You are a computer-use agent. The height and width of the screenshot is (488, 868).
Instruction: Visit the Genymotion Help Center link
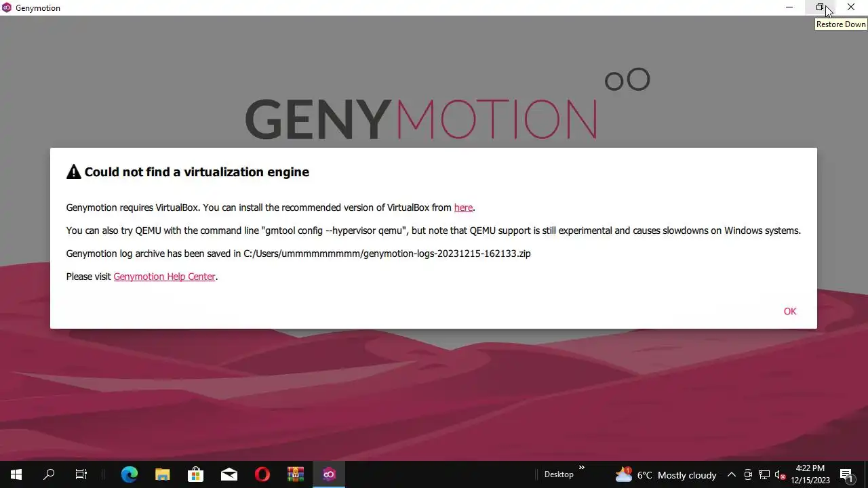pyautogui.click(x=164, y=277)
